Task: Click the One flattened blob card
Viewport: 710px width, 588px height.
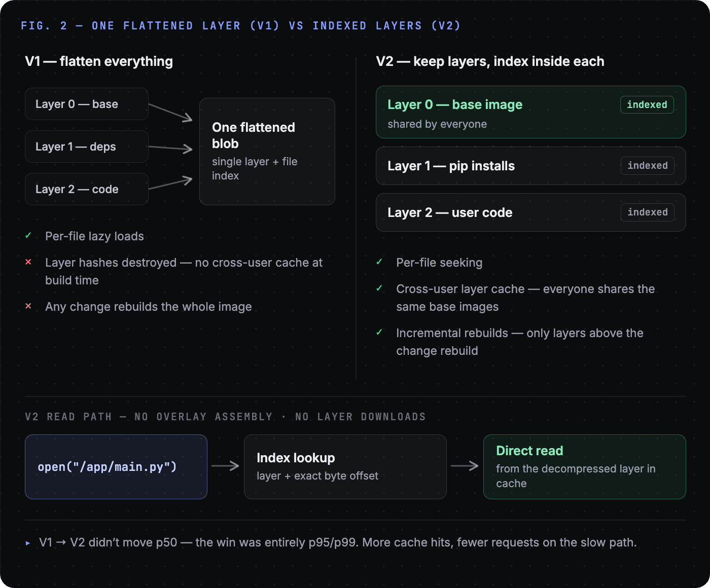Action: point(267,152)
